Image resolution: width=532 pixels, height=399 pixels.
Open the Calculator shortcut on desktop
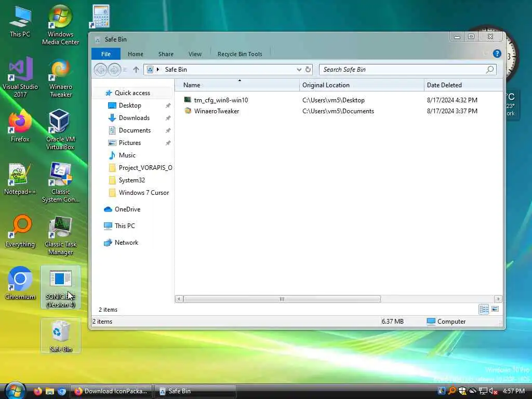(100, 16)
